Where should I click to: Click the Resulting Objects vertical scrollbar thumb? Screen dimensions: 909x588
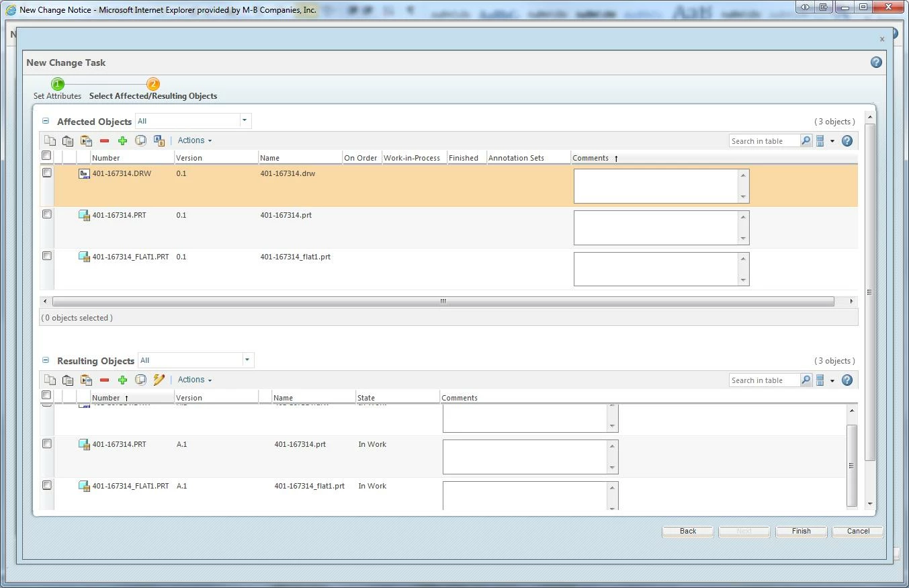(x=852, y=465)
